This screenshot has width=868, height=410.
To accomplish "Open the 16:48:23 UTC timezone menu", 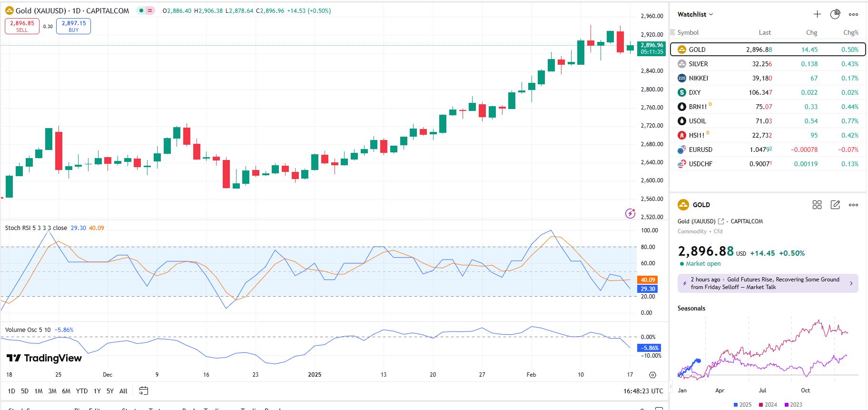I will coord(643,391).
